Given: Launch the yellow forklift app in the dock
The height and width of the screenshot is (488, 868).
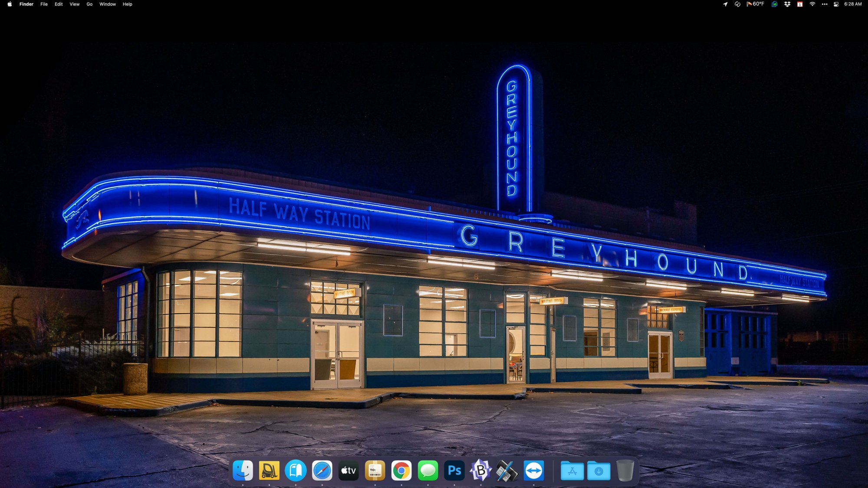Looking at the screenshot, I should point(269,471).
